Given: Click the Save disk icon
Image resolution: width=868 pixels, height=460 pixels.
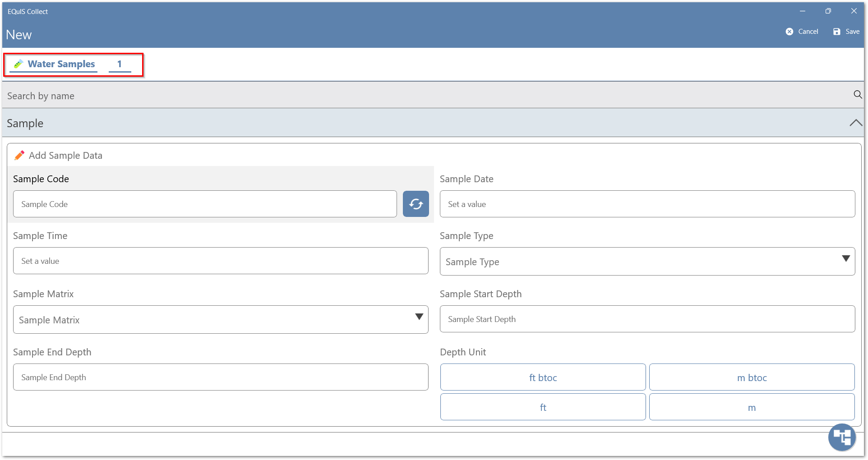Looking at the screenshot, I should pyautogui.click(x=836, y=32).
